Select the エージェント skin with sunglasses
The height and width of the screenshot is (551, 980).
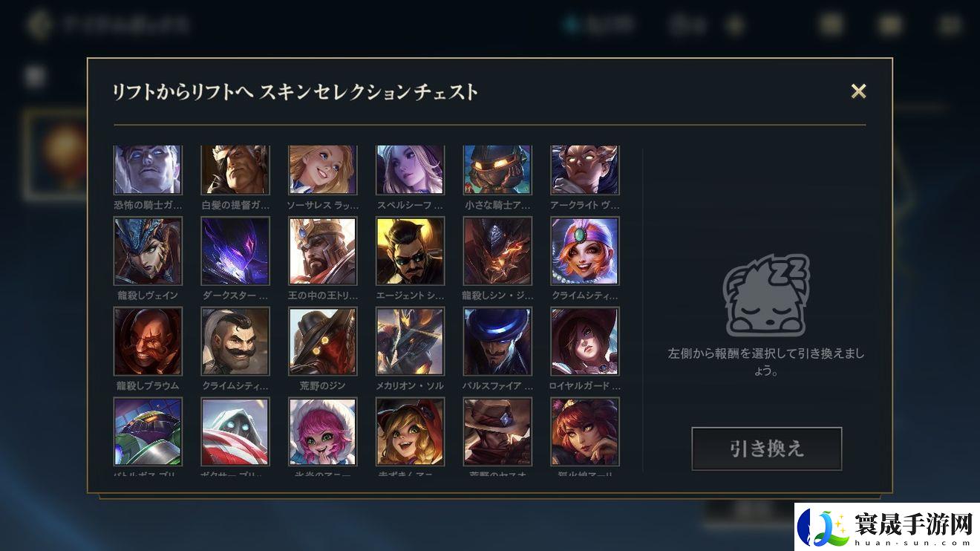pos(411,251)
